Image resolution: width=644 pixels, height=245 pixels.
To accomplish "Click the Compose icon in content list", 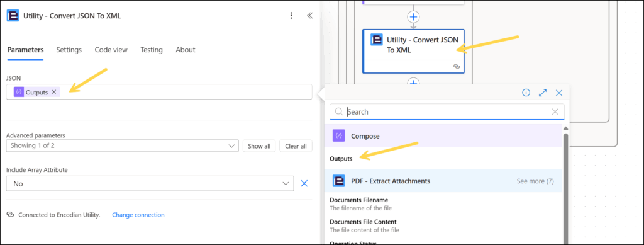I will (x=338, y=135).
